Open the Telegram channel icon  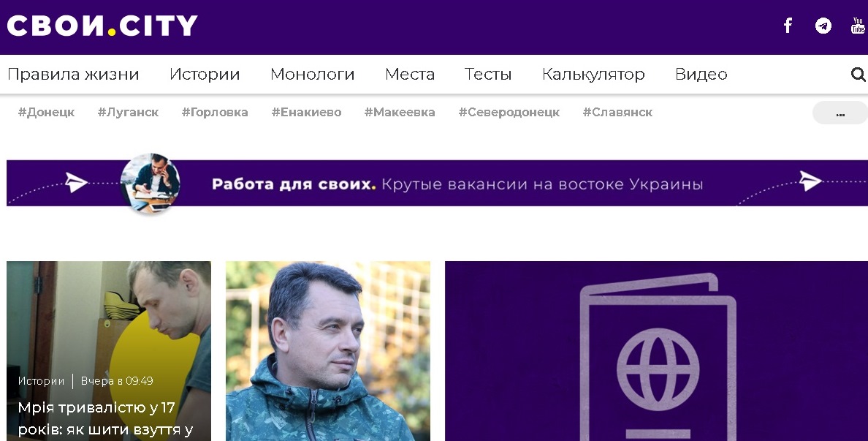click(x=823, y=26)
